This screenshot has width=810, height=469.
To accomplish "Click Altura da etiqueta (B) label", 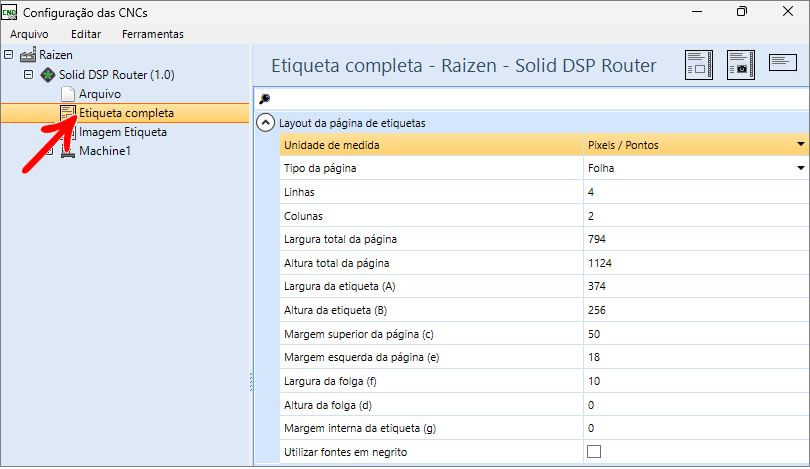I will tap(335, 310).
